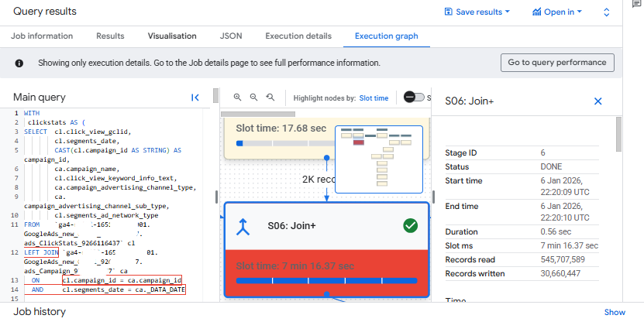Change Highlight nodes by Slot time option
Image resolution: width=644 pixels, height=322 pixels.
(x=374, y=98)
